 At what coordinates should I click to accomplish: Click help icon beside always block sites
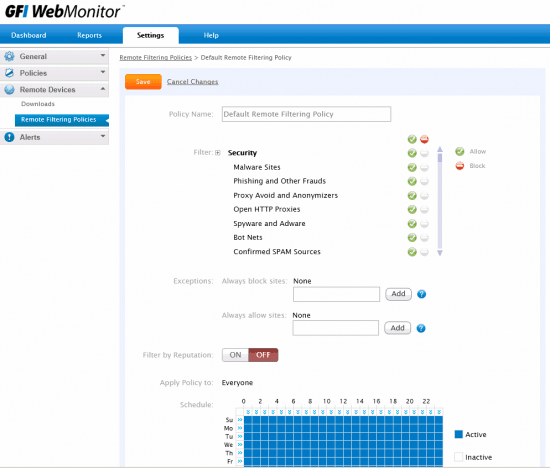422,294
